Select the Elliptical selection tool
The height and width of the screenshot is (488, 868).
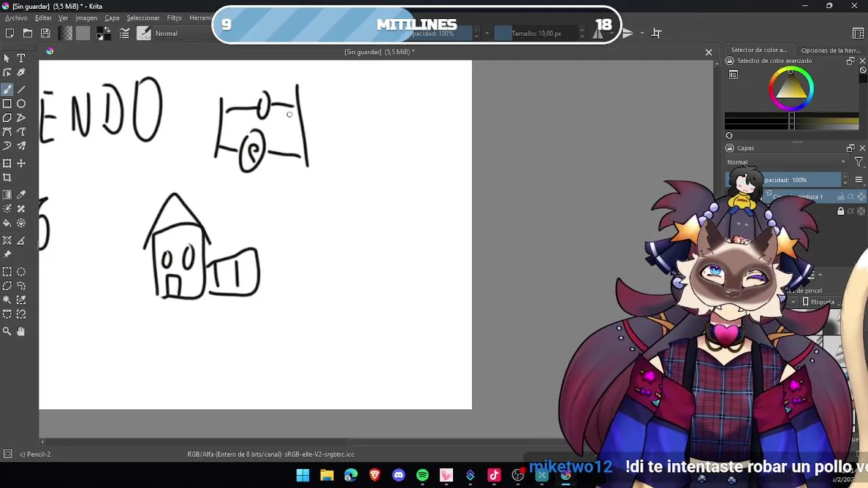click(x=21, y=272)
